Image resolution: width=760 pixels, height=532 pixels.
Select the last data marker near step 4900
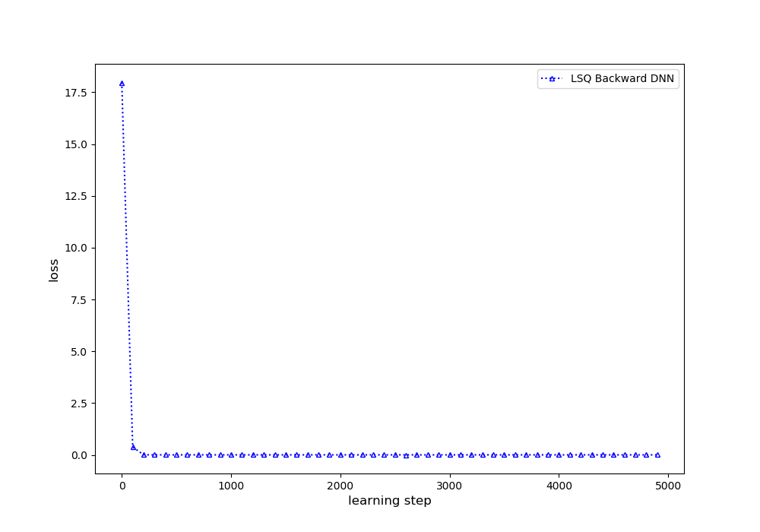click(657, 455)
